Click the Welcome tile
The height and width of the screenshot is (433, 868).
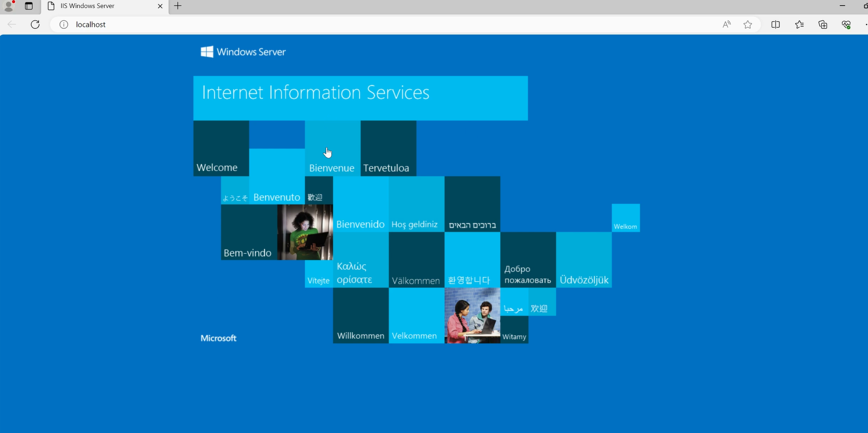(x=221, y=149)
